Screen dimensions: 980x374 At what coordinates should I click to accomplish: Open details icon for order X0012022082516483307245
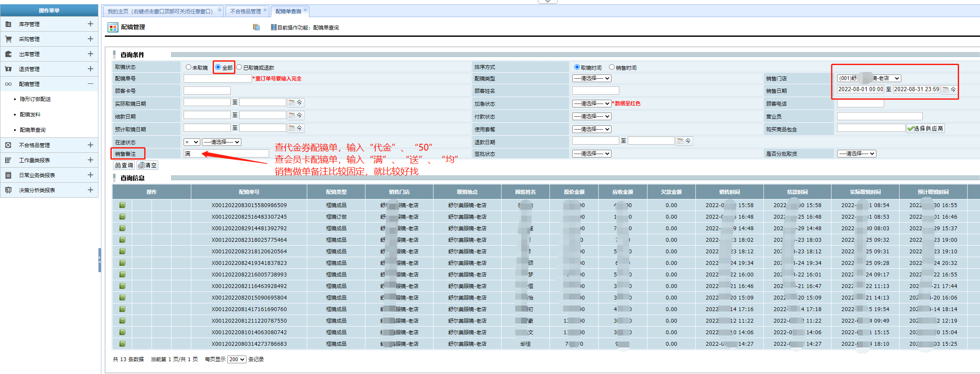[122, 217]
